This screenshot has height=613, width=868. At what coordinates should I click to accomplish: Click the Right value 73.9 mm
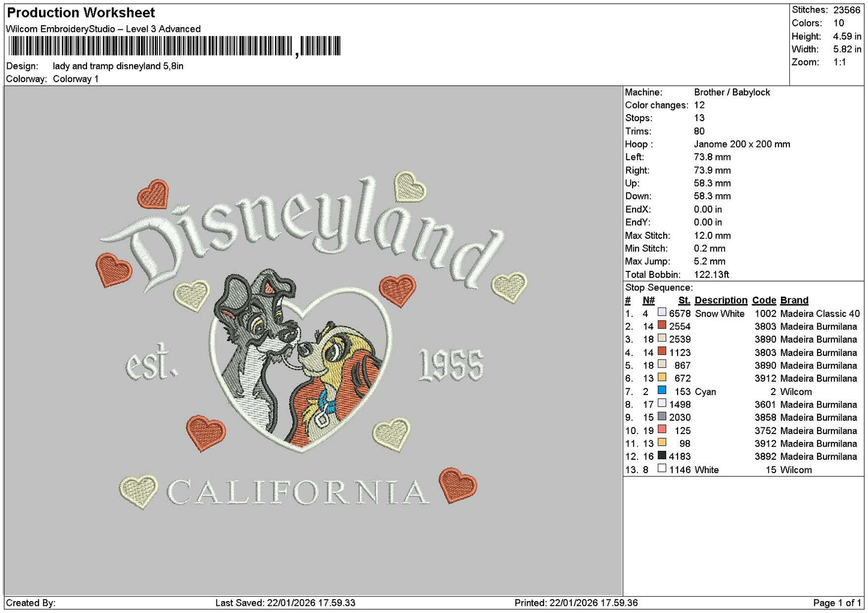click(712, 171)
